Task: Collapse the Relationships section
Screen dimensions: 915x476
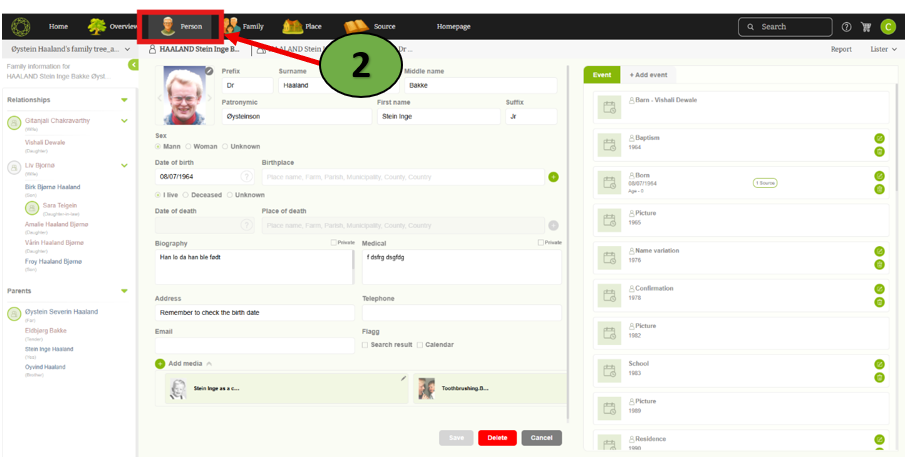Action: 124,100
